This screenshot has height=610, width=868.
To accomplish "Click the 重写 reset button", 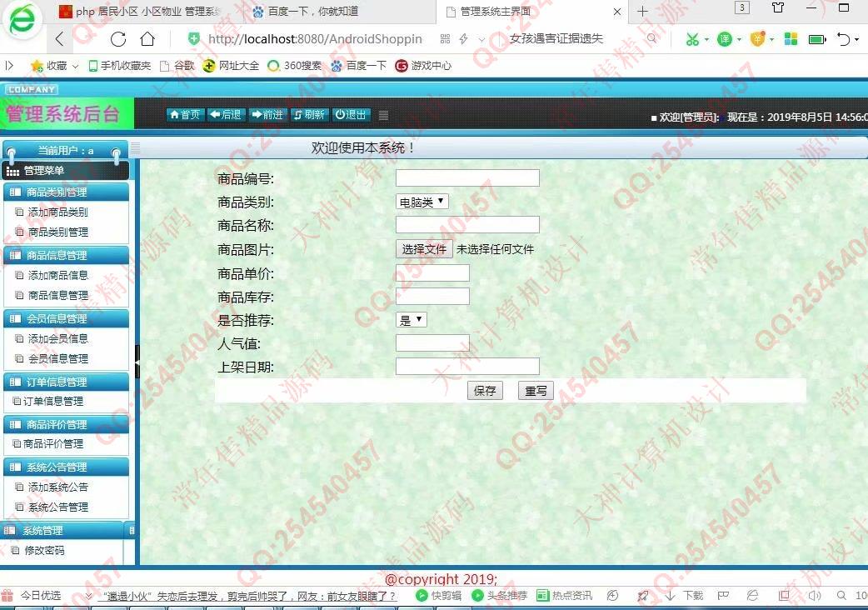I will click(536, 391).
